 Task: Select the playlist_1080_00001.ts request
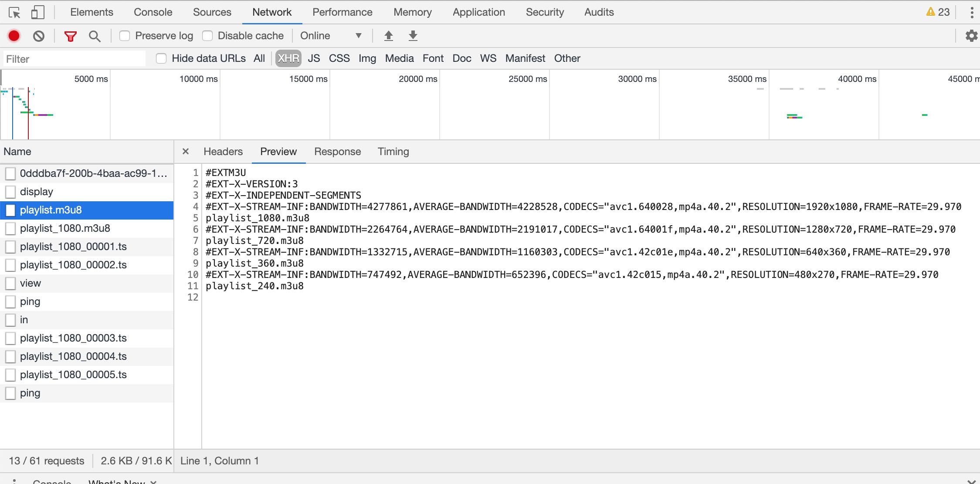click(x=73, y=247)
